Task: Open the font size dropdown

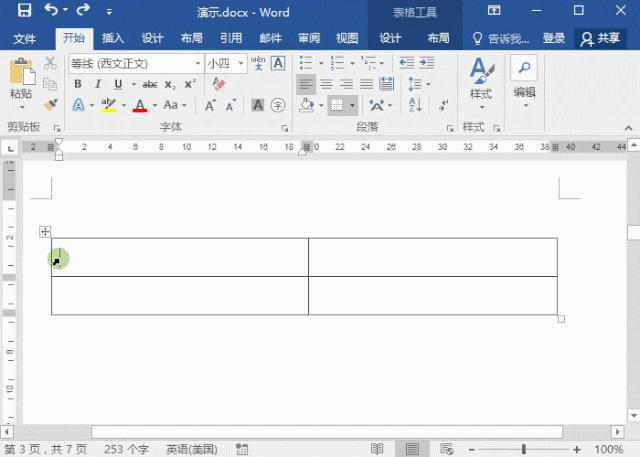Action: point(241,63)
